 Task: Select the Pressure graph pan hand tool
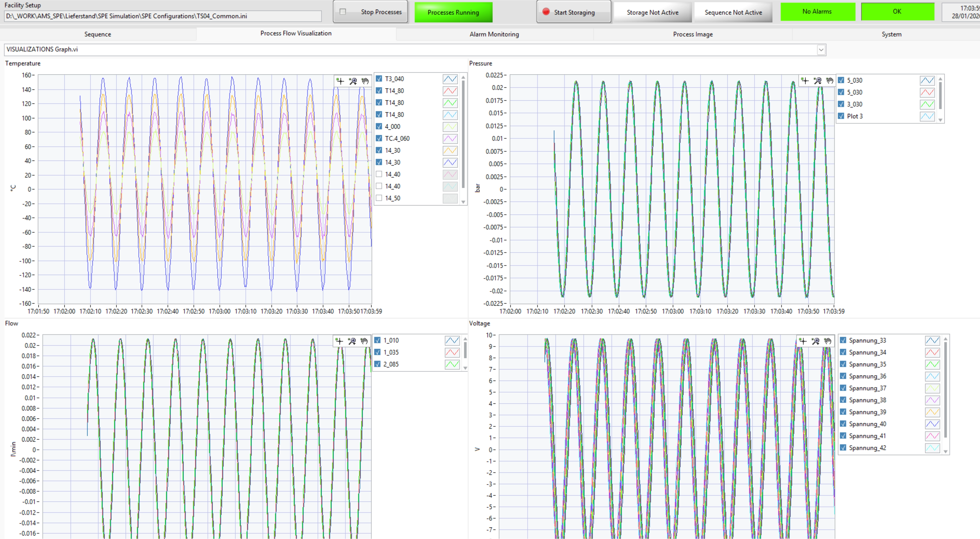tap(830, 81)
